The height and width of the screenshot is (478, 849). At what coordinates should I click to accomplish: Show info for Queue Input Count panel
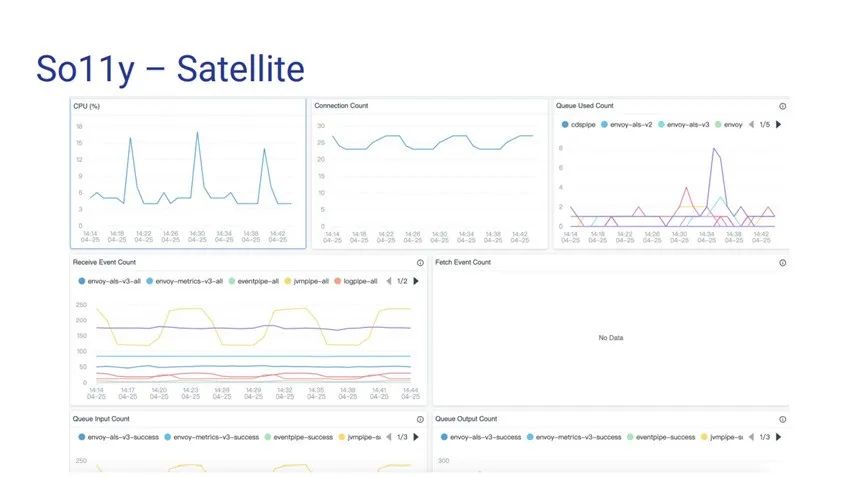click(420, 420)
